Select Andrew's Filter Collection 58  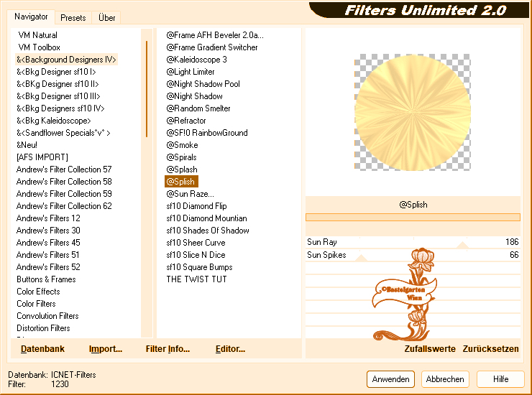64,182
